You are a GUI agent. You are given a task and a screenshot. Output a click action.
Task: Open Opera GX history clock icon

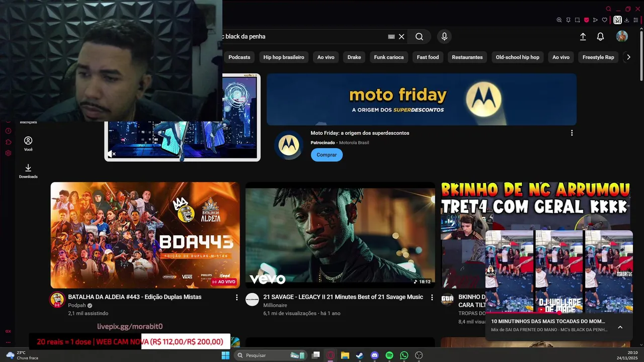[8, 131]
